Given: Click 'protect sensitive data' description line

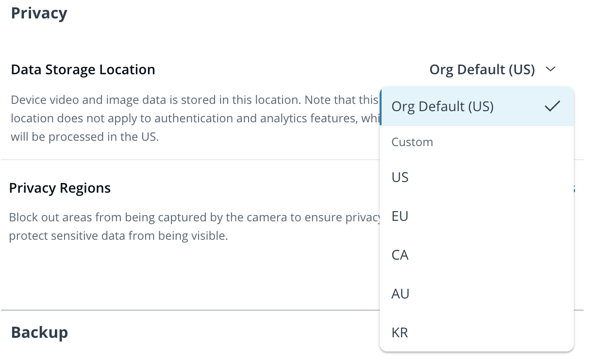Looking at the screenshot, I should 118,237.
